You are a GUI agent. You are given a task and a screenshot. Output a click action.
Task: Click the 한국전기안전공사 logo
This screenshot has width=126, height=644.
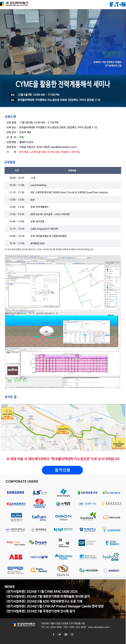coord(63,493)
